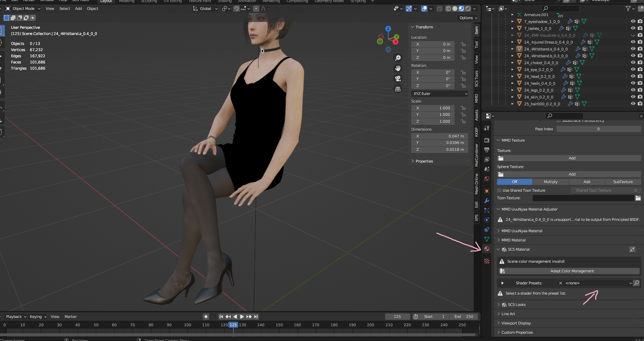Click the zoom magnifier viewport gizmo
The height and width of the screenshot is (341, 644).
coord(398,58)
